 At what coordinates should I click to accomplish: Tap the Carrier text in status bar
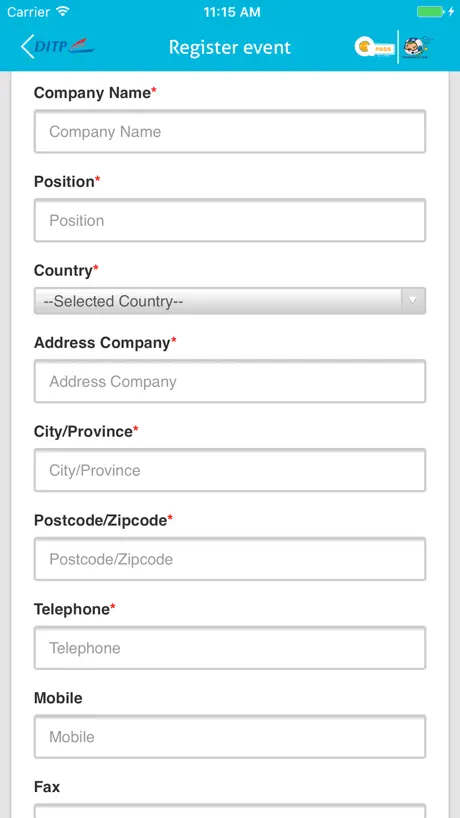[x=29, y=12]
